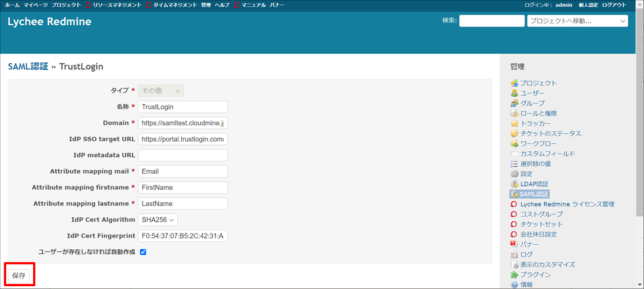The image size is (644, 289).
Task: Click the チケットのステータス icon
Action: 514,134
